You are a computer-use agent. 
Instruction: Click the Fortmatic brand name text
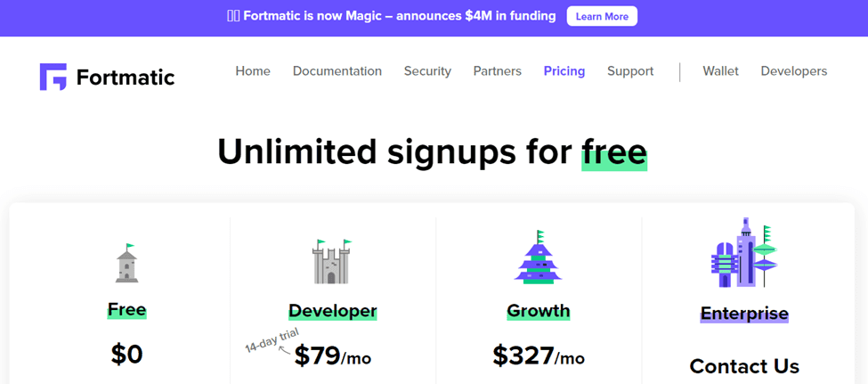(x=126, y=77)
